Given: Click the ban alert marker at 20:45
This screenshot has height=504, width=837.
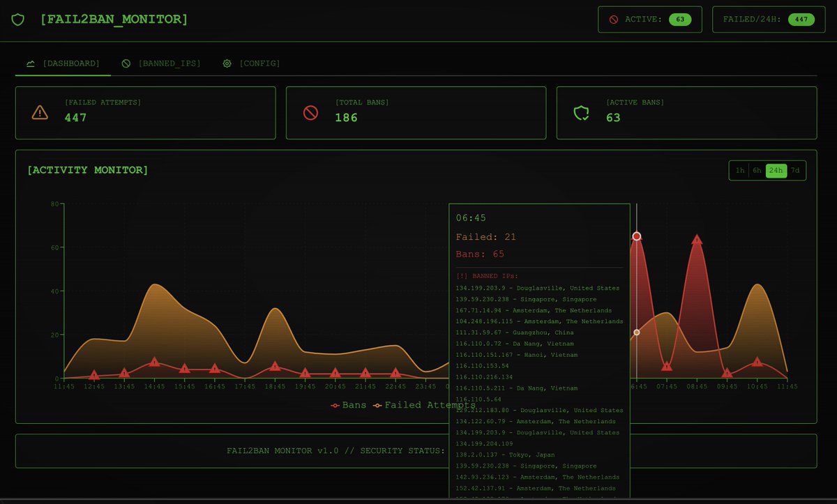Looking at the screenshot, I should click(335, 373).
